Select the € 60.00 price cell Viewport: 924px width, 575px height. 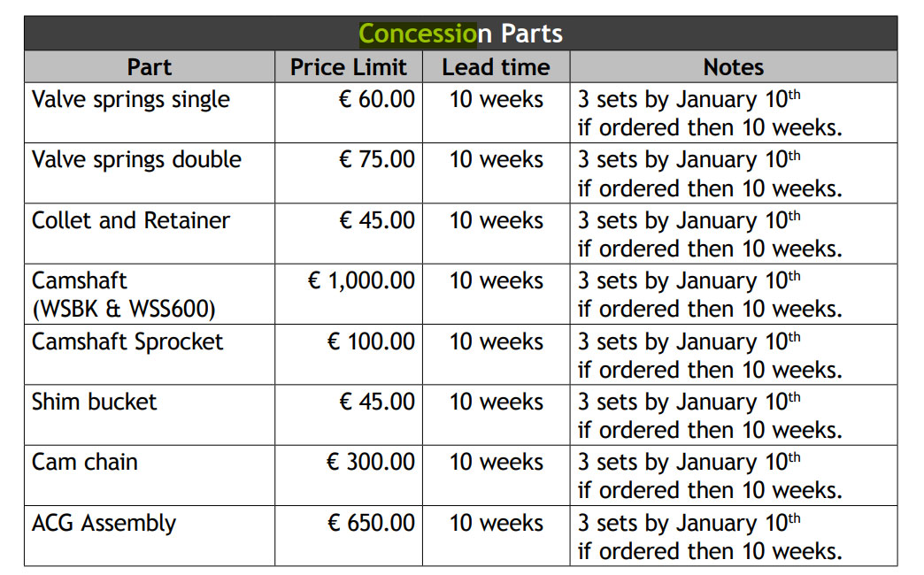(x=348, y=112)
